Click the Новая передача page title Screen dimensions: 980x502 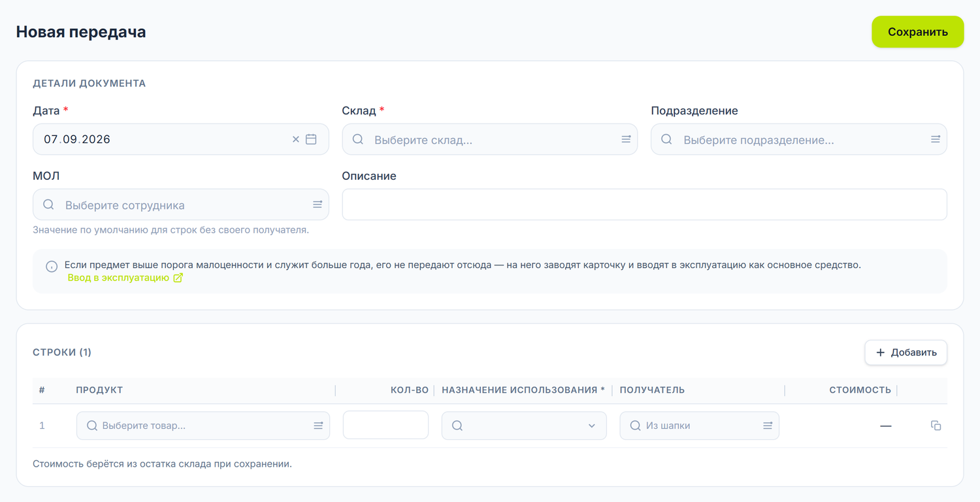pyautogui.click(x=81, y=32)
